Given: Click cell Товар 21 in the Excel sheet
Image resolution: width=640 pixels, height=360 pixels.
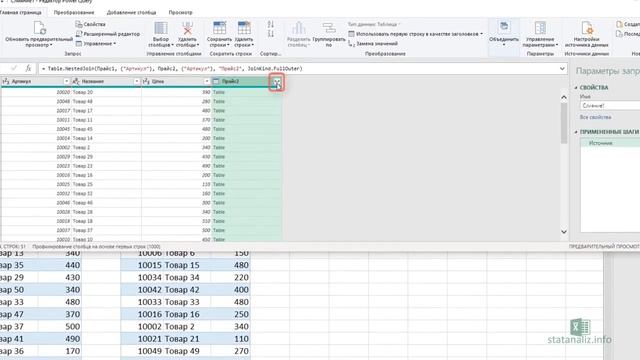Looking at the screenshot, I should tap(187, 339).
